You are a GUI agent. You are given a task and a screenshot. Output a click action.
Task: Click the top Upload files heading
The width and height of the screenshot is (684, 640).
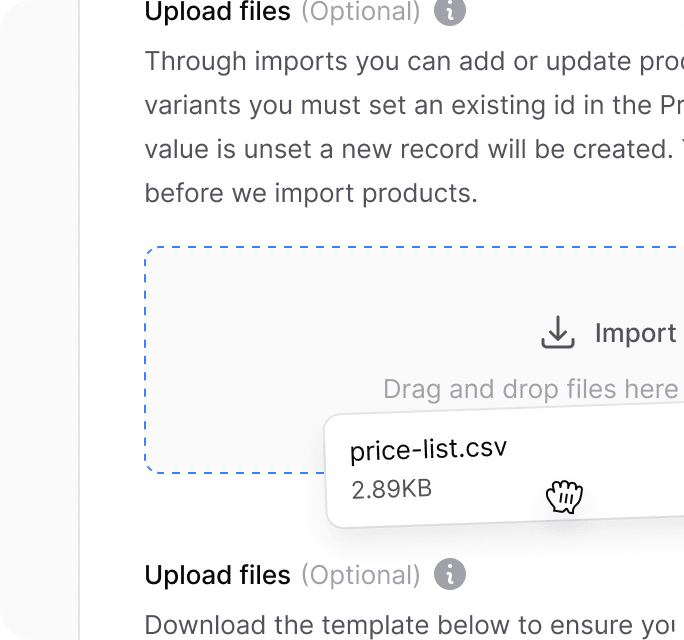point(218,11)
